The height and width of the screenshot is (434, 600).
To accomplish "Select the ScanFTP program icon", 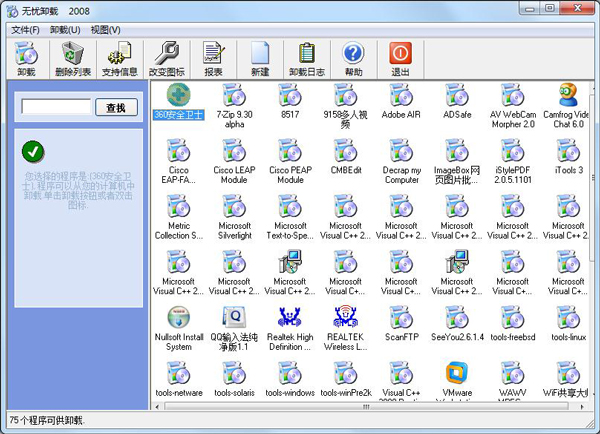I will (400, 320).
